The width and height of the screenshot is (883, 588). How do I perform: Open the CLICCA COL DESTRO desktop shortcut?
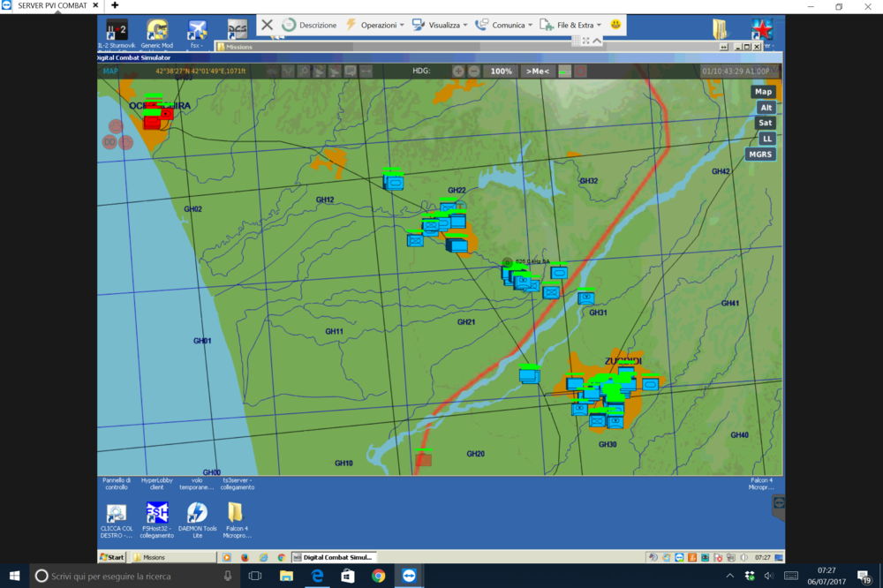(x=117, y=521)
